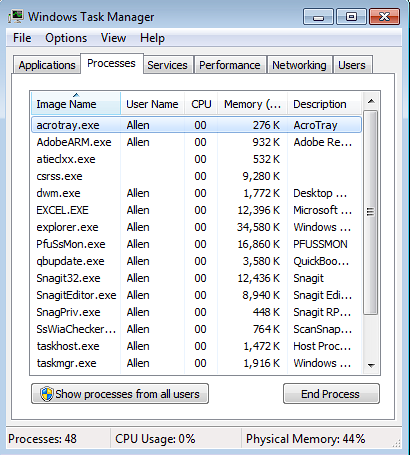Image resolution: width=410 pixels, height=455 pixels.
Task: Select the Snagit32.exe process row
Action: point(196,278)
